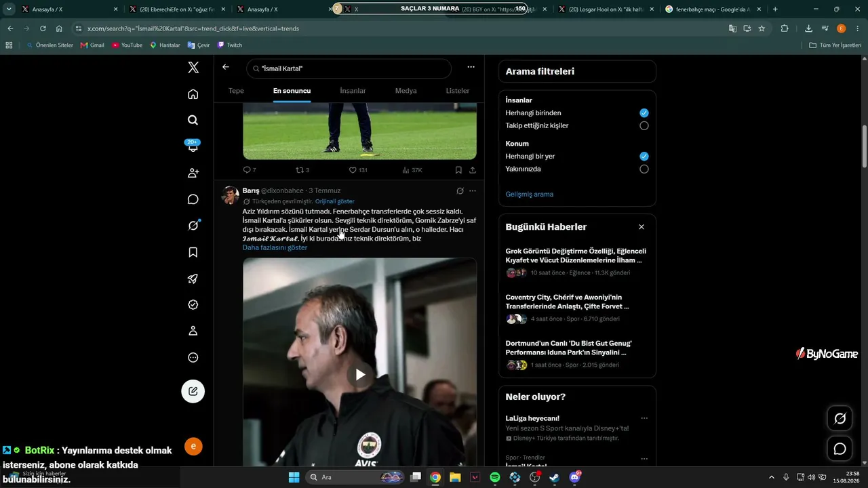Open the Coventry City transfer news item
This screenshot has width=868, height=488.
tap(577, 308)
